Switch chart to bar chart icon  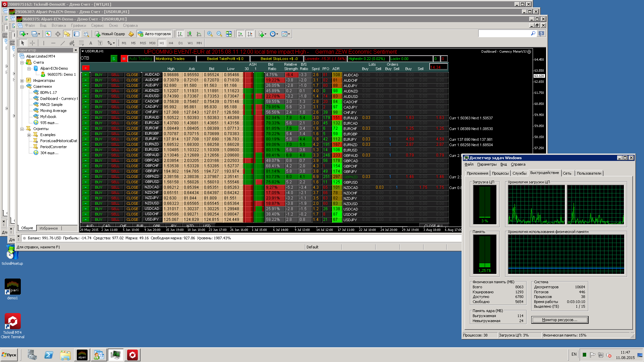point(180,34)
